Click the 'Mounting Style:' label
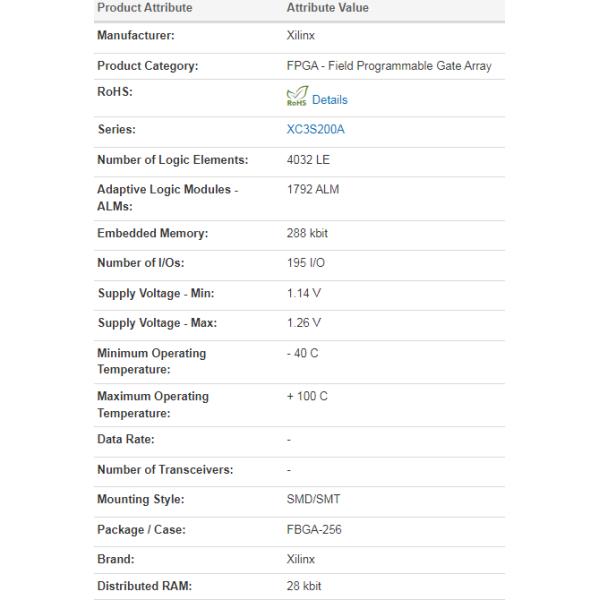 [x=141, y=499]
